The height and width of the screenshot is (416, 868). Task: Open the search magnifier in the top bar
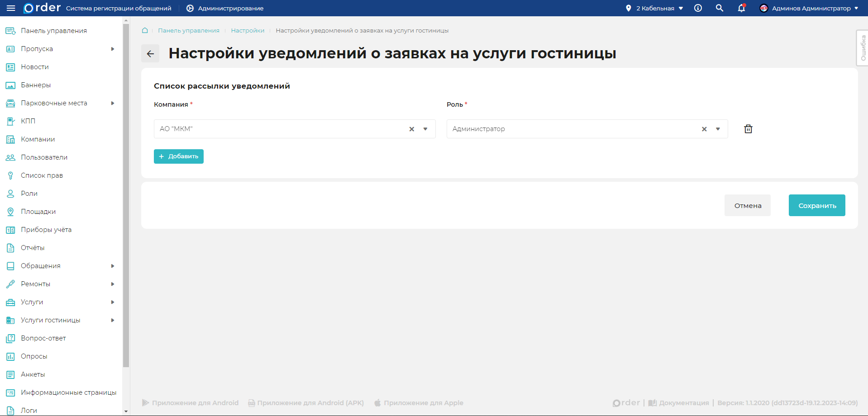[719, 8]
